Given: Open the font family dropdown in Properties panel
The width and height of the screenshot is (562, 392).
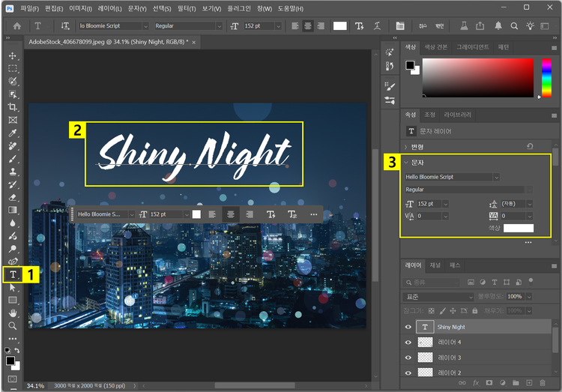Looking at the screenshot, I should click(x=496, y=177).
